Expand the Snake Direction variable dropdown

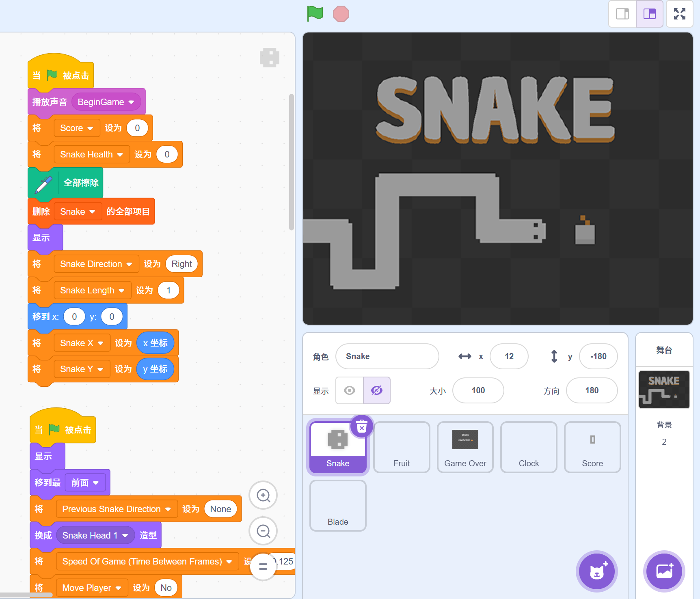(129, 264)
